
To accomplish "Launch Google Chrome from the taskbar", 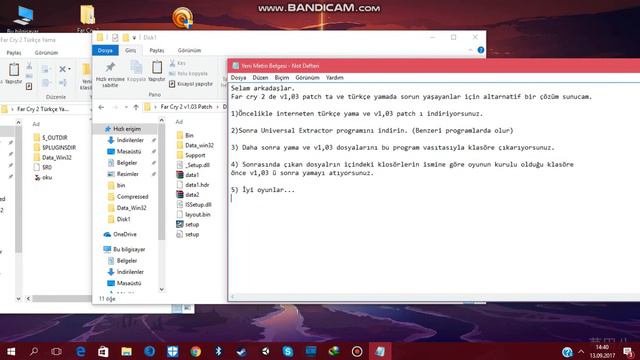I will coord(196,351).
